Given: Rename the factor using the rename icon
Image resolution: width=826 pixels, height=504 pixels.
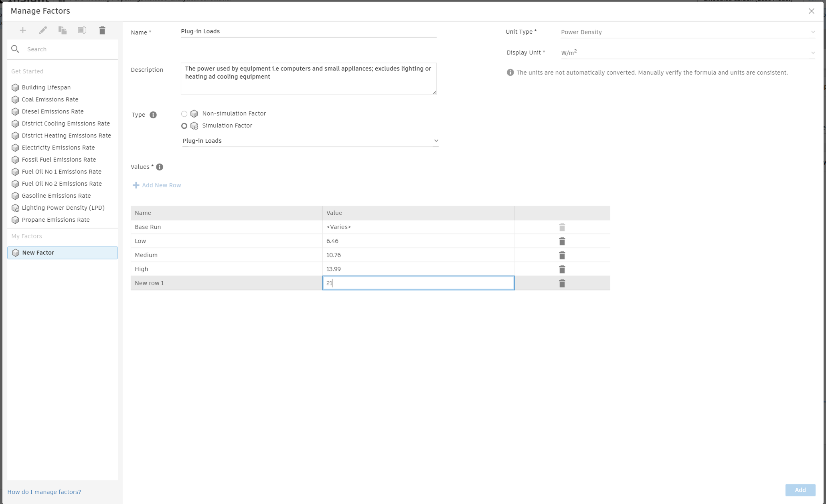Looking at the screenshot, I should tap(82, 30).
